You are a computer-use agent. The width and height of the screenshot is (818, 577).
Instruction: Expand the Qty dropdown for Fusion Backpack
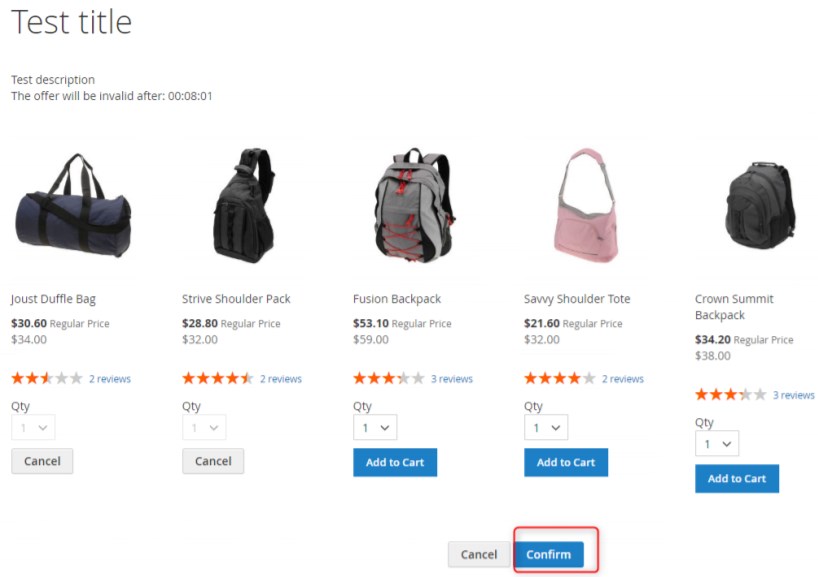tap(375, 428)
